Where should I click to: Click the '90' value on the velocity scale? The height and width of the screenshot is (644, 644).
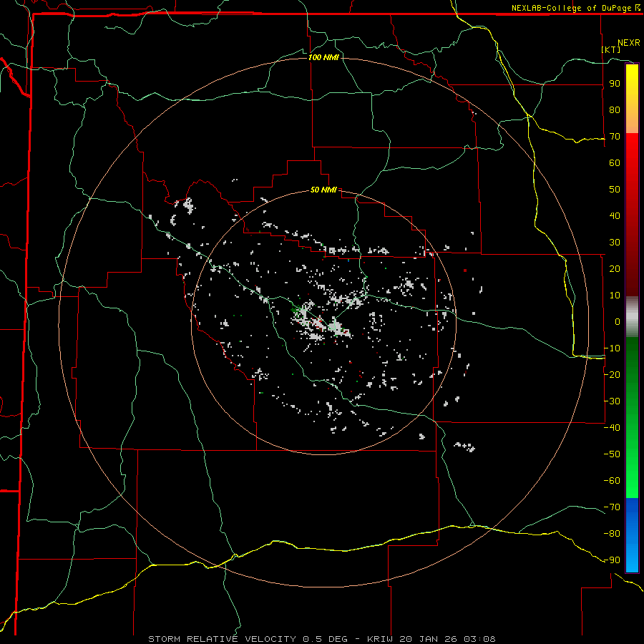click(615, 84)
